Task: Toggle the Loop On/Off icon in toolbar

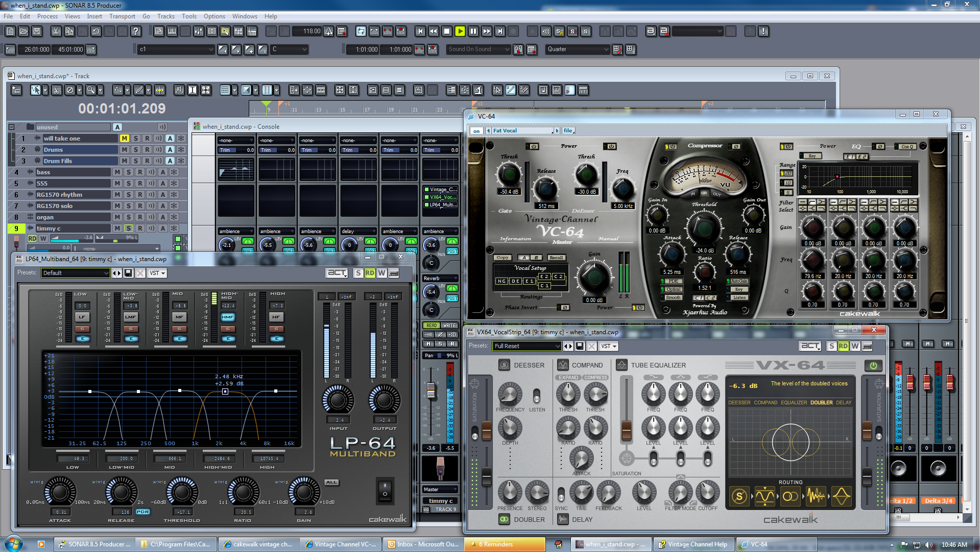Action: pyautogui.click(x=361, y=31)
